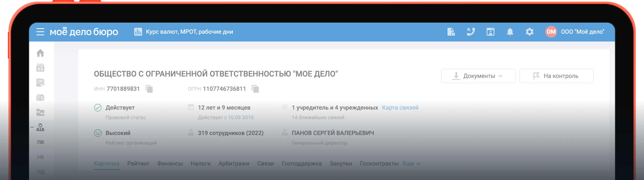Expand the Еще tabs menu
644x180 pixels.
coord(411,163)
